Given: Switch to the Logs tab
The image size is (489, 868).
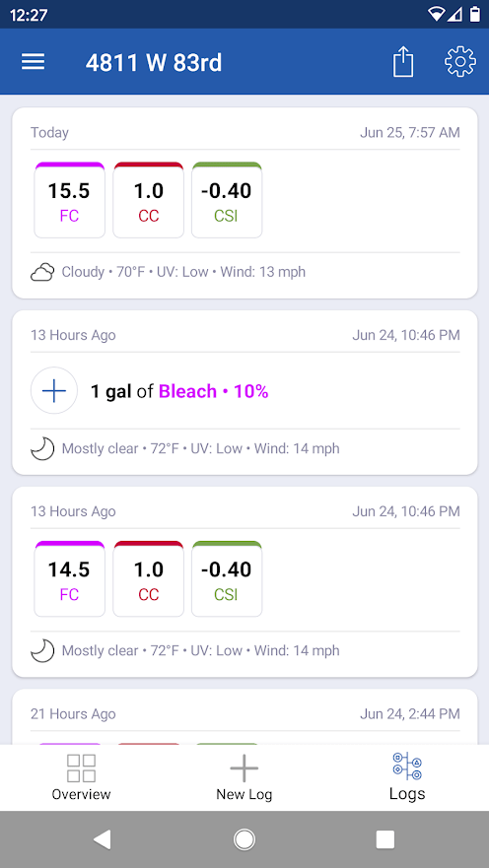Looking at the screenshot, I should (407, 776).
